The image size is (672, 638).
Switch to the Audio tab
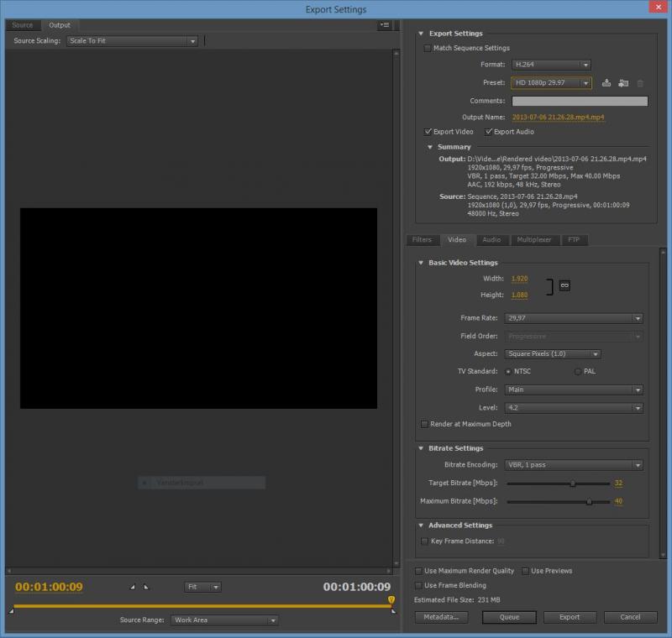pos(491,240)
